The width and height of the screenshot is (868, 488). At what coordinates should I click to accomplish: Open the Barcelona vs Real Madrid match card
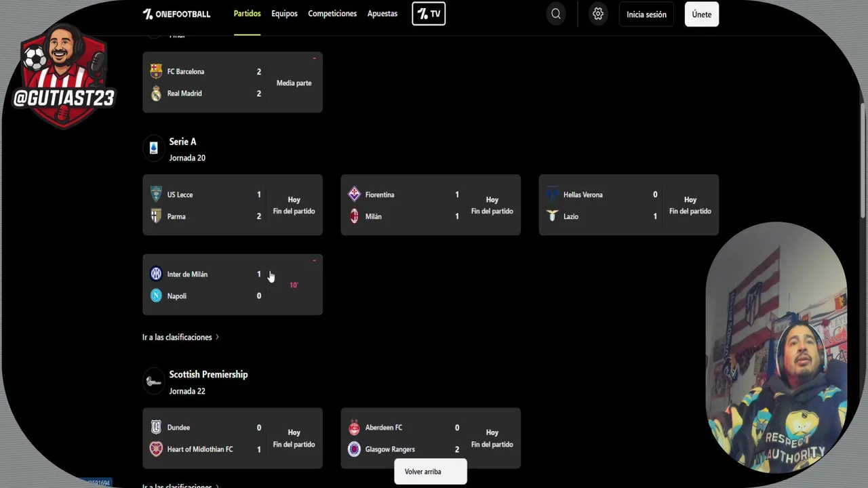click(x=233, y=82)
